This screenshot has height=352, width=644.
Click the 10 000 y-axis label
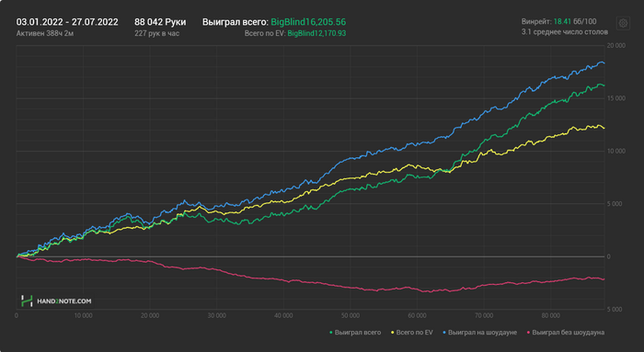click(x=616, y=151)
